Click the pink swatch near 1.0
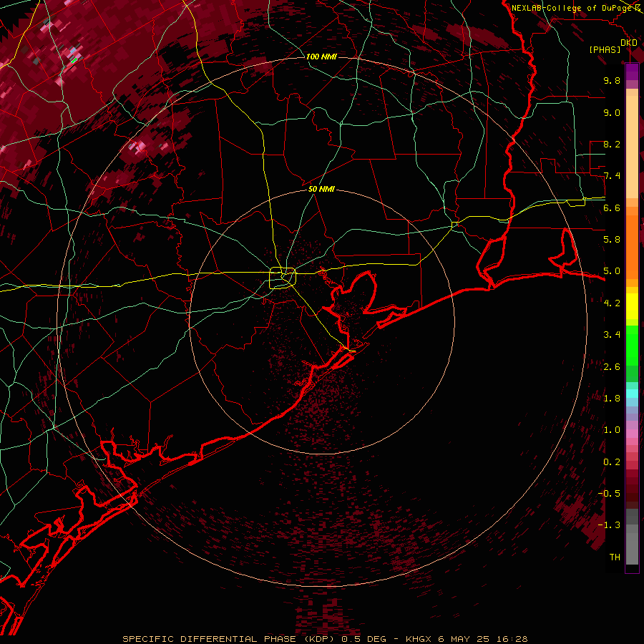644x644 pixels. click(x=632, y=433)
